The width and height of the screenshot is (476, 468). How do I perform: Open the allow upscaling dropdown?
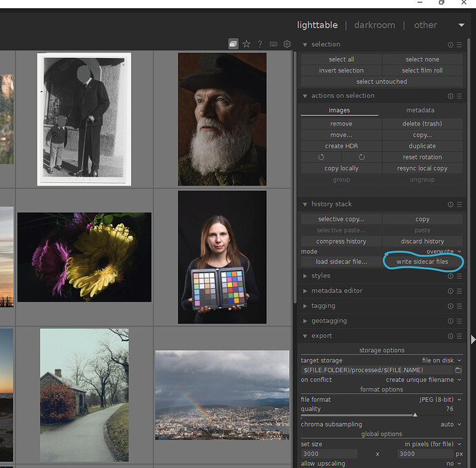pyautogui.click(x=452, y=463)
